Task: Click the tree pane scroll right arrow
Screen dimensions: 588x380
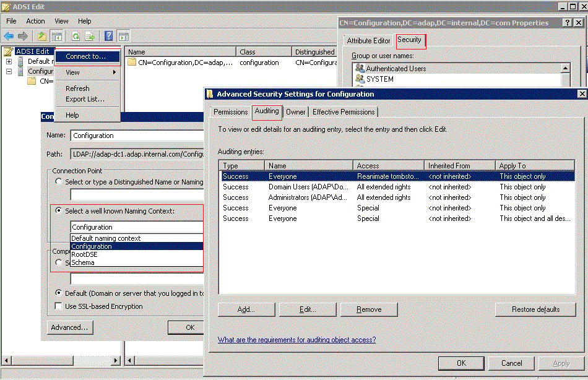Action: (x=116, y=360)
